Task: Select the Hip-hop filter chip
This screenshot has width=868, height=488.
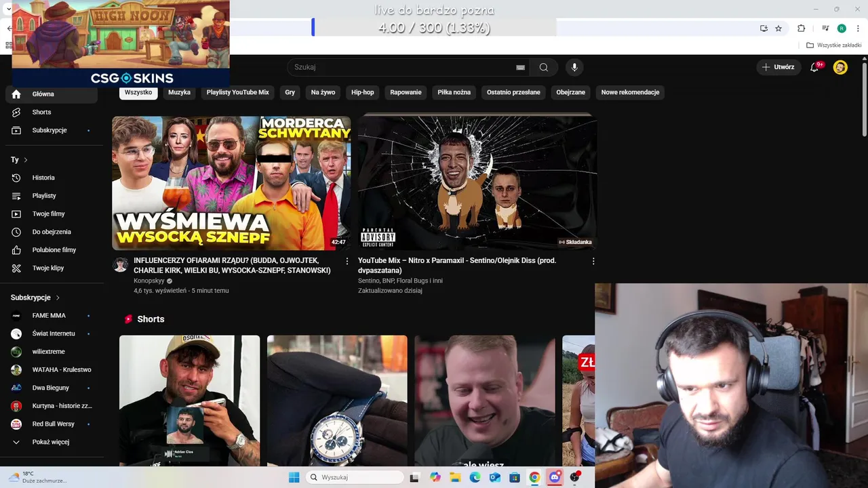Action: [363, 92]
